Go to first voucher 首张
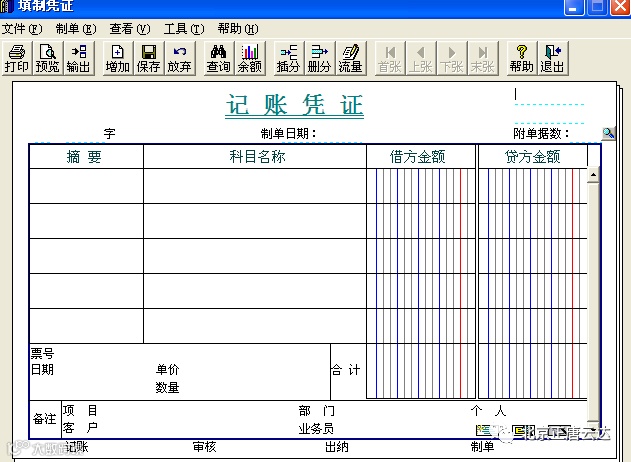The height and width of the screenshot is (462, 631). 390,58
